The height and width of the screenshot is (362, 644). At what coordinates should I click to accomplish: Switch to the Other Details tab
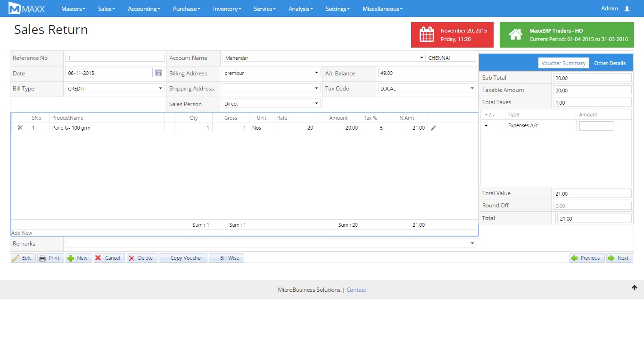point(610,63)
